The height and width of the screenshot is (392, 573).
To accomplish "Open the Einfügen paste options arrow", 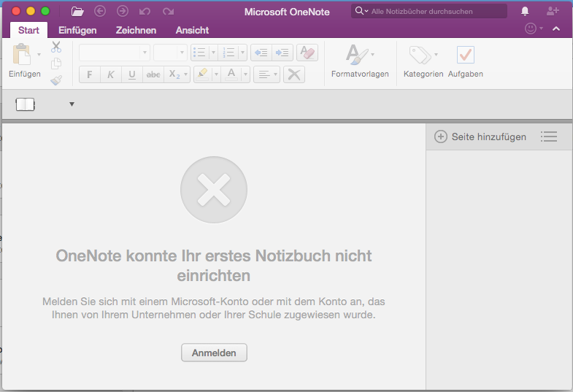I will coord(39,55).
